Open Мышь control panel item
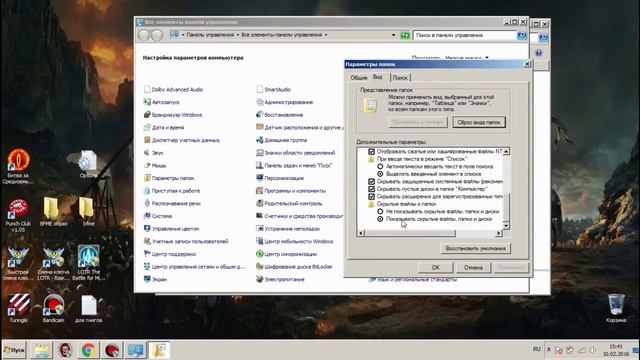This screenshot has height=360, width=640. [x=155, y=165]
